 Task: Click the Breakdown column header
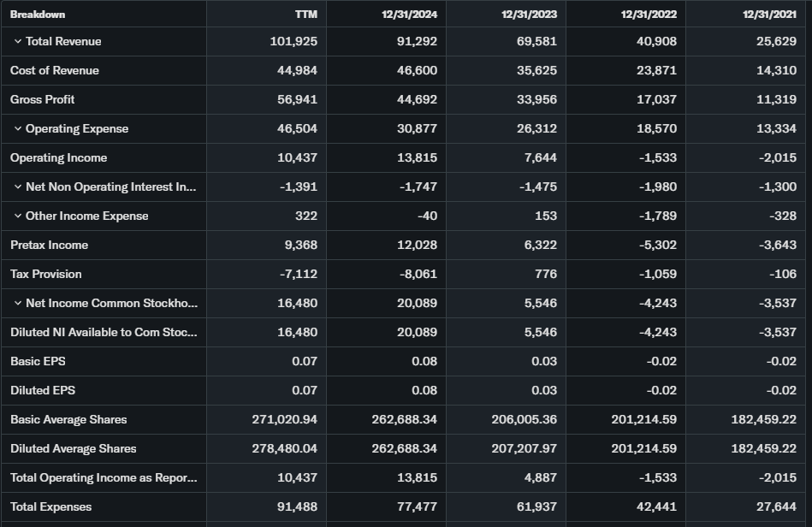click(38, 14)
